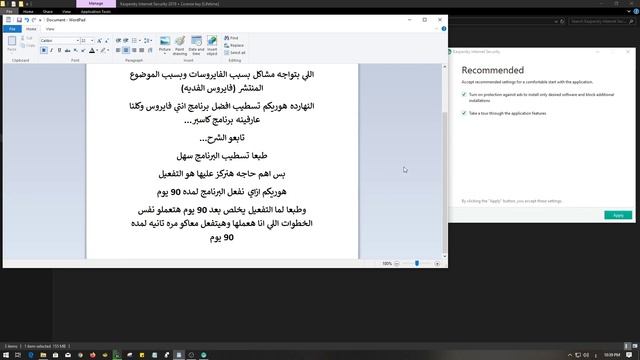Toggle Superscript formatting
The width and height of the screenshot is (640, 360).
83,50
